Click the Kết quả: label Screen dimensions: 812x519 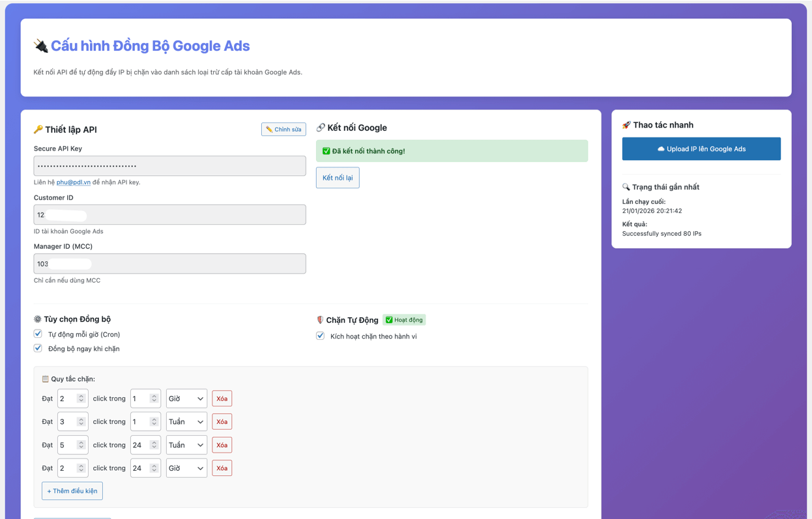pyautogui.click(x=635, y=224)
